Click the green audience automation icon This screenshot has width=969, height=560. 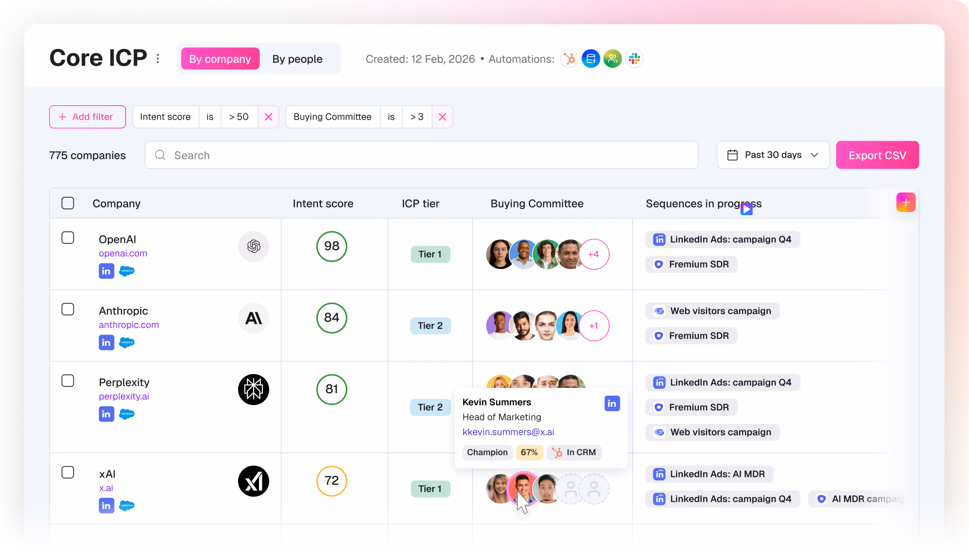coord(613,58)
